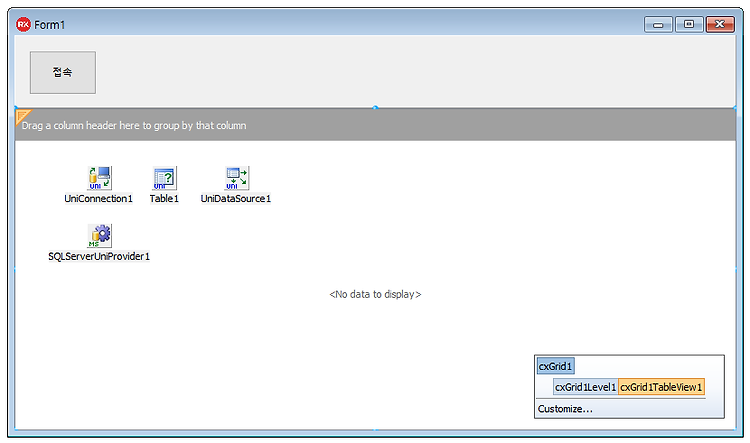Click the orange grid designer corner marker
Image resolution: width=750 pixels, height=443 pixels.
[x=22, y=116]
